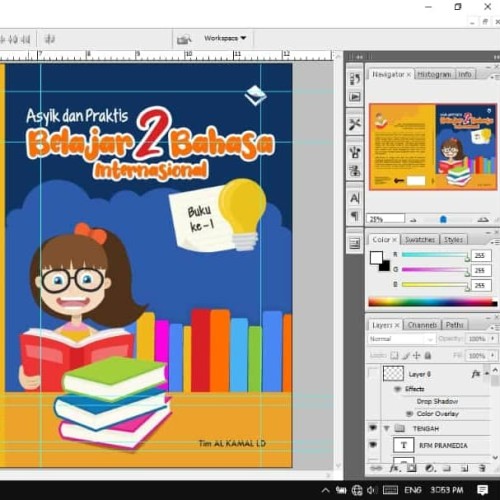Screen dimensions: 500x500
Task: Switch to the Channels tab
Action: tap(422, 325)
